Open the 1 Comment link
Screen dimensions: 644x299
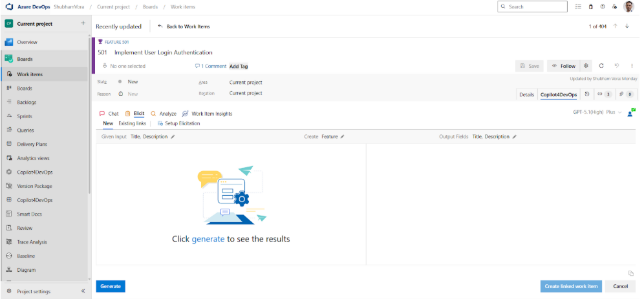click(211, 66)
